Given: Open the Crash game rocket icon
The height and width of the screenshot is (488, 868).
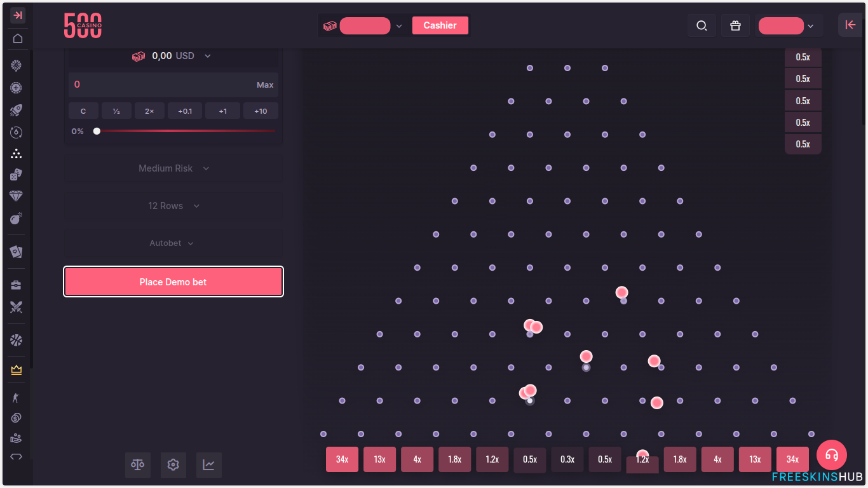Looking at the screenshot, I should [x=15, y=110].
